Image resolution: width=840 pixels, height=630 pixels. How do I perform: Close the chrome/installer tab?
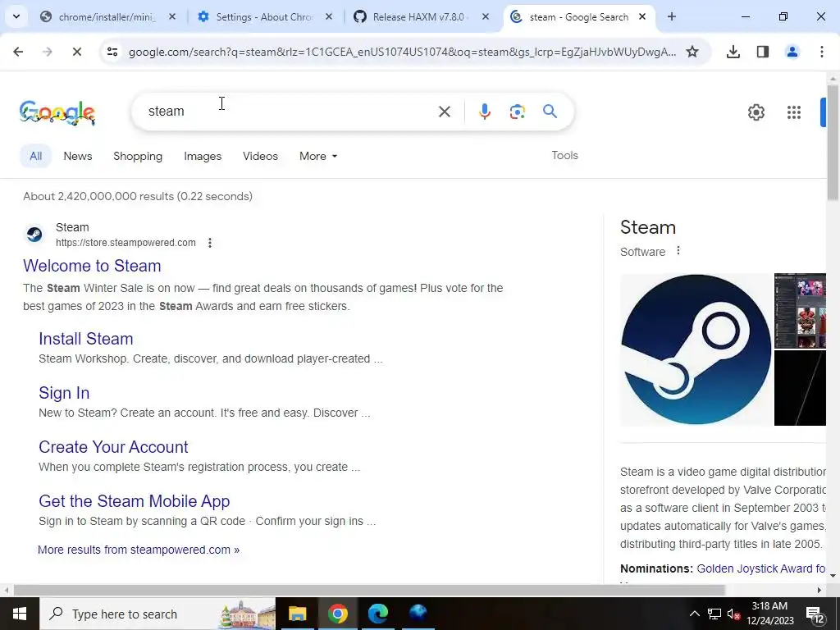coord(172,16)
